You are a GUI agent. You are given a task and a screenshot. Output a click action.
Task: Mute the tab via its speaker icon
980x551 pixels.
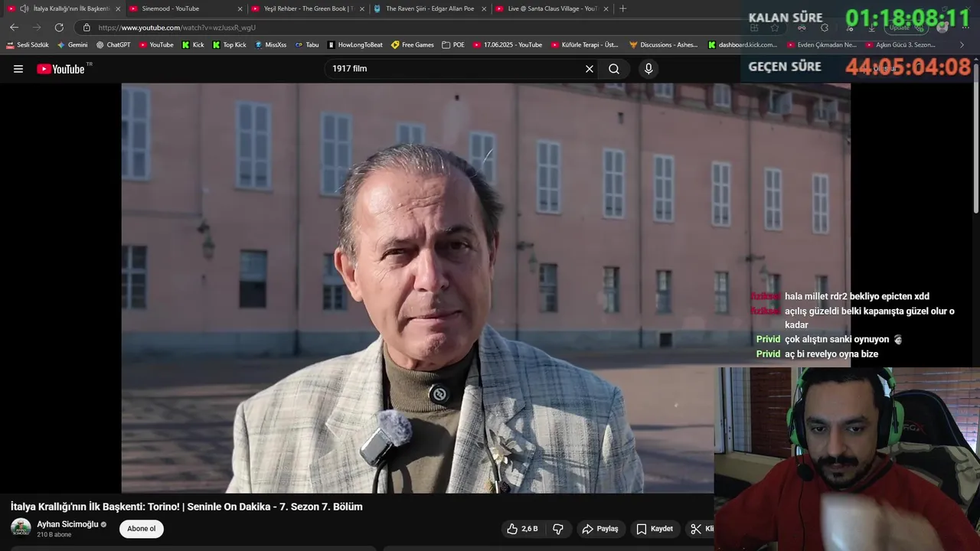click(24, 8)
